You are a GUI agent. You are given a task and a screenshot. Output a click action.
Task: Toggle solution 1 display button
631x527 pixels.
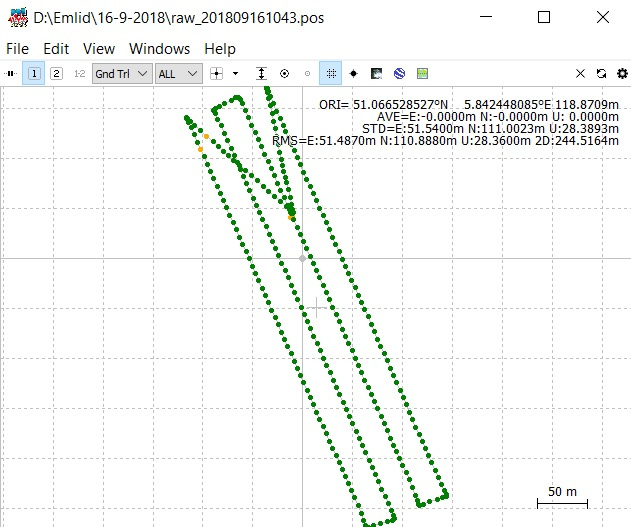[34, 74]
